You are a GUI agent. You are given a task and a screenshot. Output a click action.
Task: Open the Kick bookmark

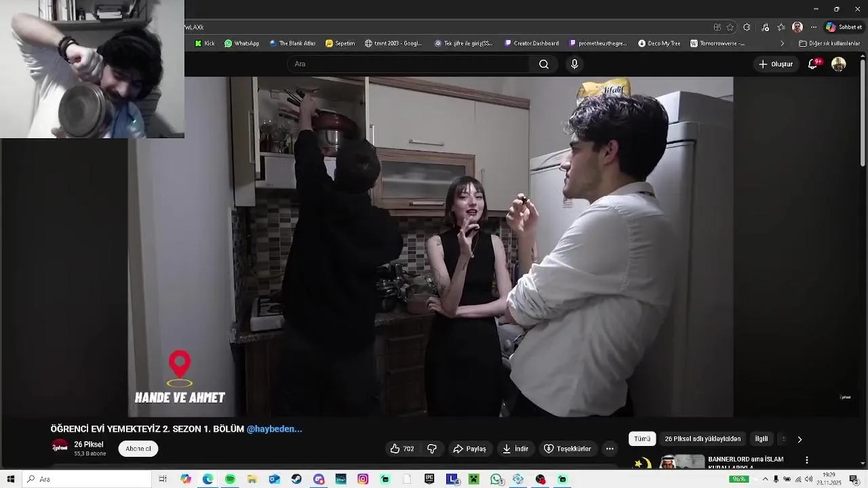pyautogui.click(x=205, y=43)
